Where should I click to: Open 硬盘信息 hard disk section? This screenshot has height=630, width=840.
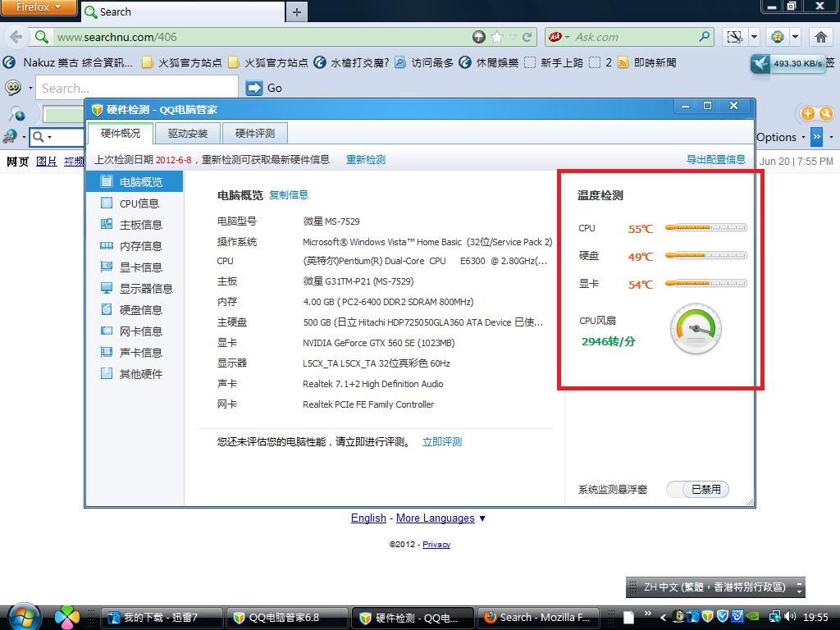pos(140,310)
